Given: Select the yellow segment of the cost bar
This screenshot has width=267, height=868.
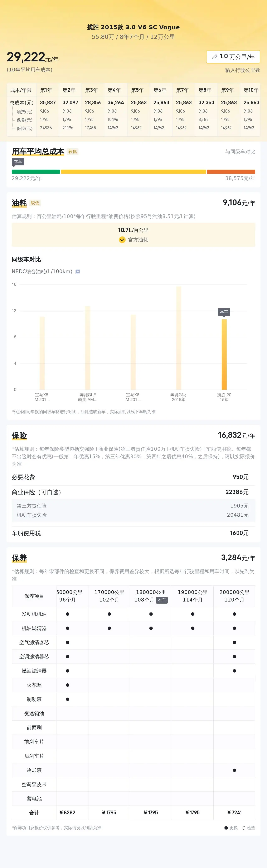Looking at the screenshot, I should click(x=133, y=172).
